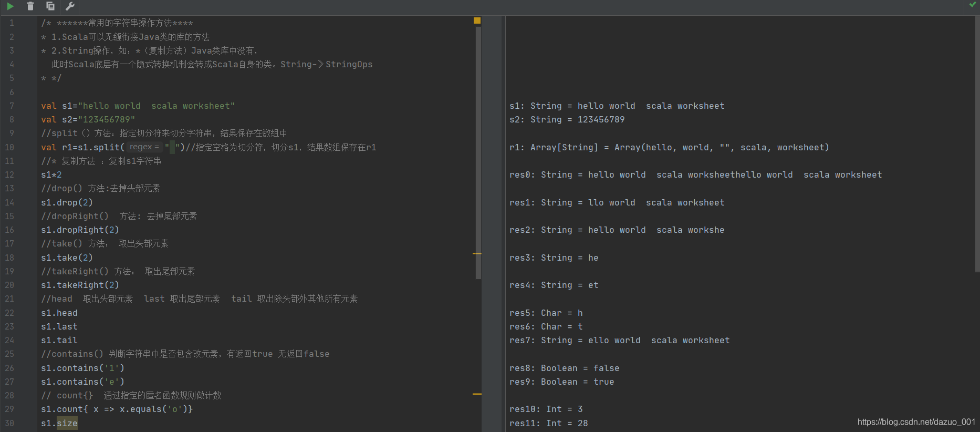Click the regex parameter hint on line 10
Screen dimensions: 980x432
pos(144,147)
